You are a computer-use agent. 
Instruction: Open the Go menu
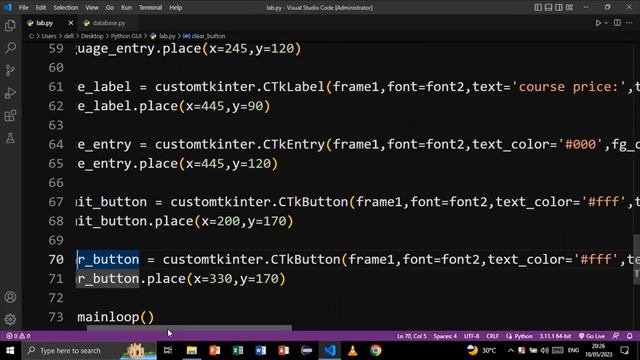point(109,7)
